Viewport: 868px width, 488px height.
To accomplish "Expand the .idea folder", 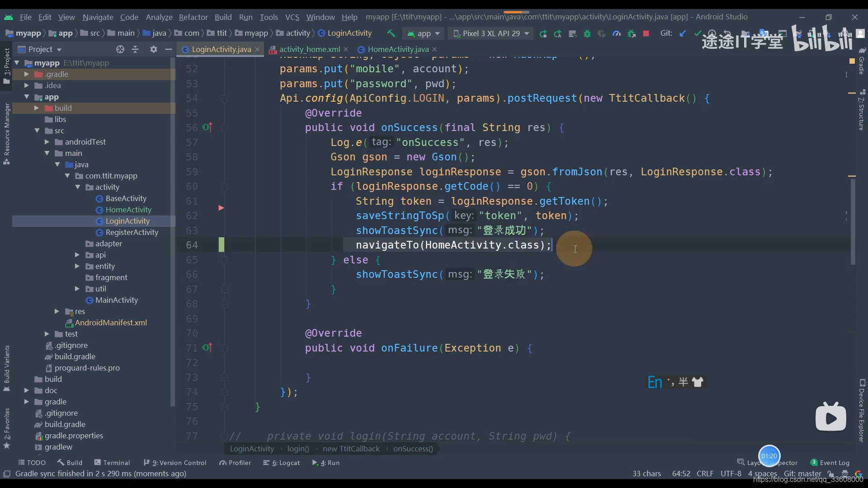I will tap(26, 85).
